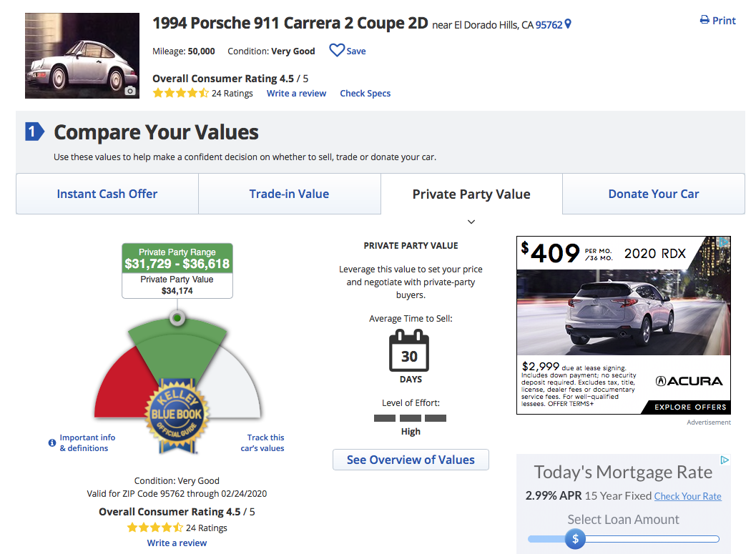Image resolution: width=756 pixels, height=554 pixels.
Task: Click Explore Offers on the Acura ad
Action: tap(690, 407)
